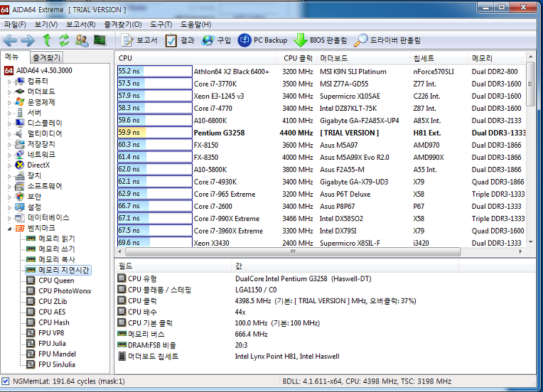This screenshot has width=543, height=392.
Task: Open the green monitor graph toolbar icon
Action: point(100,40)
